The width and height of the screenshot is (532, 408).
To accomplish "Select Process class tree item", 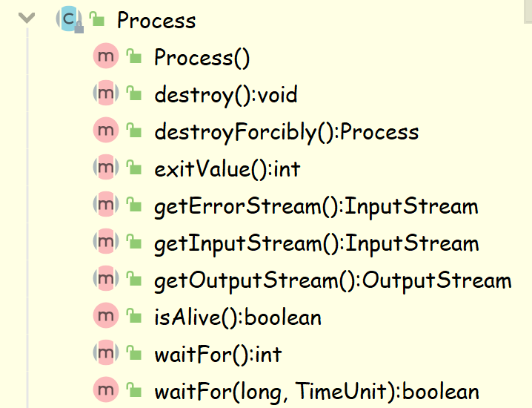I will pos(156,20).
